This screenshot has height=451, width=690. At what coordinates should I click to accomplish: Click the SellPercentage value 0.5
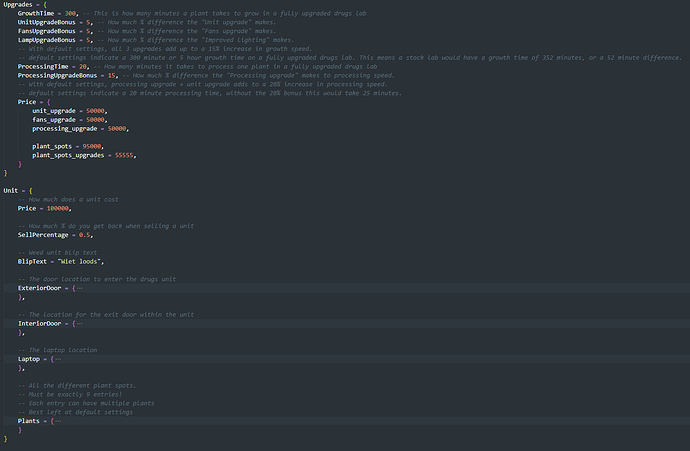pos(86,235)
